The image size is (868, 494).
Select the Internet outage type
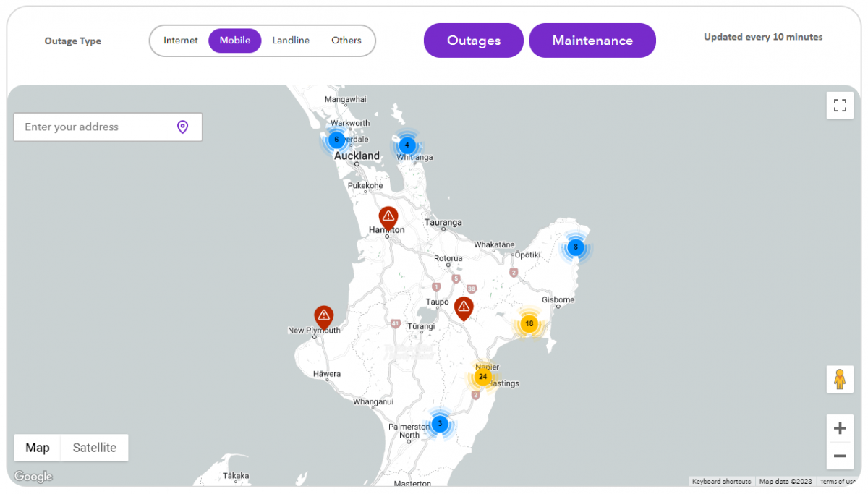180,41
